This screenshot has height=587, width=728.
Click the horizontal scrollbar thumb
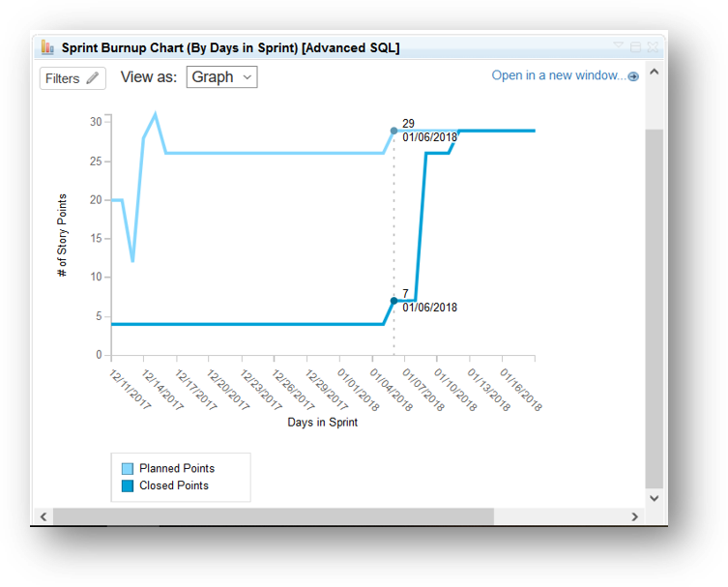(x=274, y=516)
